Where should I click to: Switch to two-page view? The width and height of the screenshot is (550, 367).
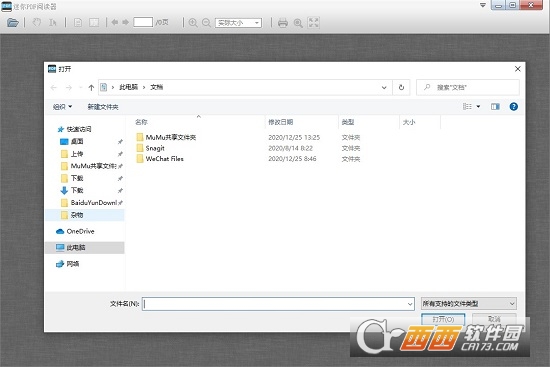[94, 23]
